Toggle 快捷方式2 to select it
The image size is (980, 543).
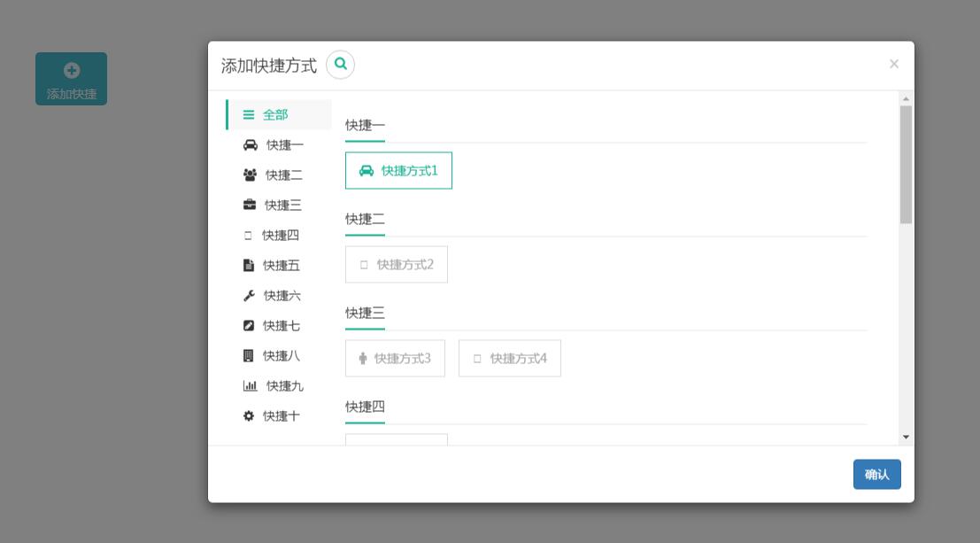click(x=397, y=264)
